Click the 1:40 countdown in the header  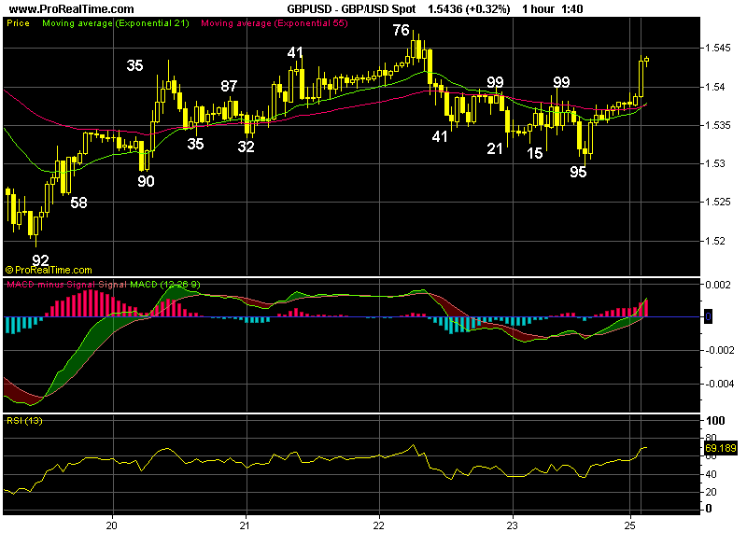click(x=572, y=9)
